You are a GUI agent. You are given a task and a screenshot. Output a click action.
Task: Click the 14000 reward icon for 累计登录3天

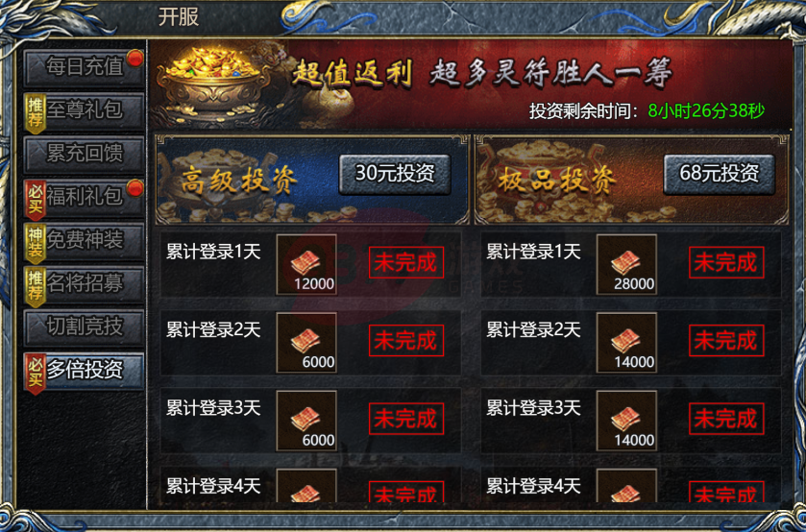pos(626,421)
